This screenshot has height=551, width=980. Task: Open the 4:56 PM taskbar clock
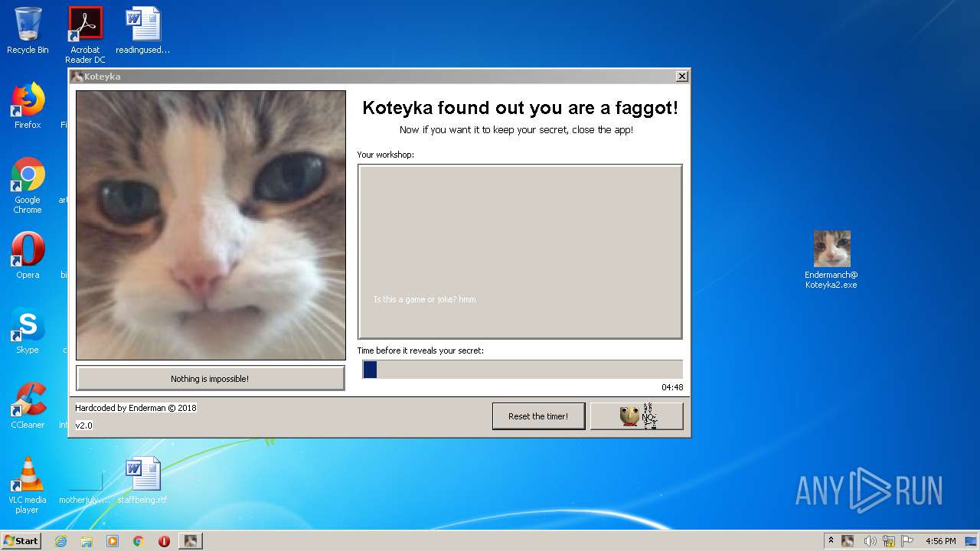pyautogui.click(x=940, y=541)
